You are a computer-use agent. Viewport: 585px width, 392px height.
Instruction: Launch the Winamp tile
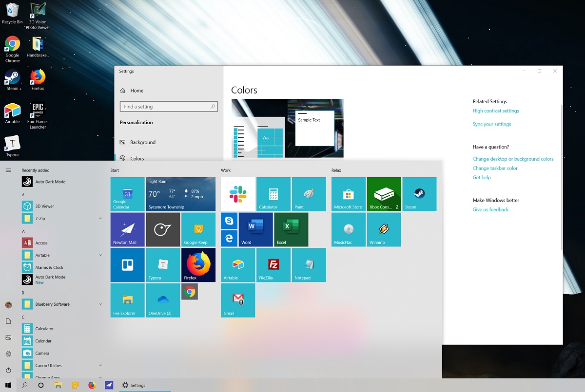click(384, 229)
